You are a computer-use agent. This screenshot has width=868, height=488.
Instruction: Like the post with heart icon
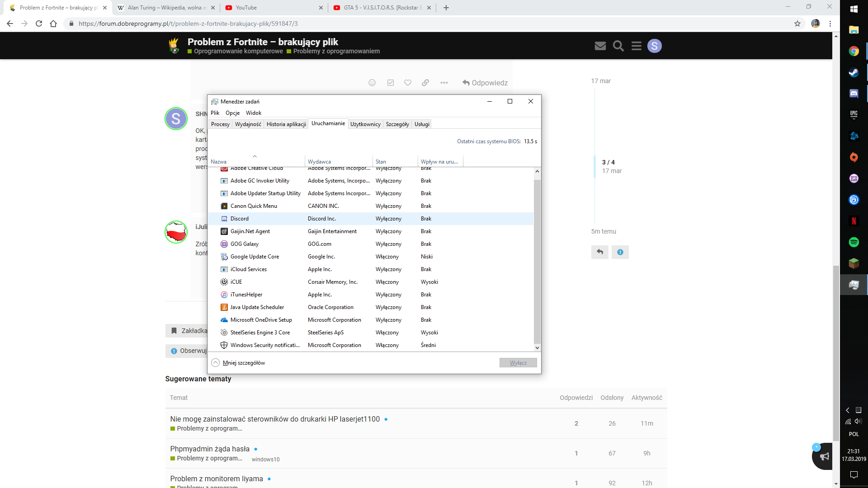click(x=408, y=83)
